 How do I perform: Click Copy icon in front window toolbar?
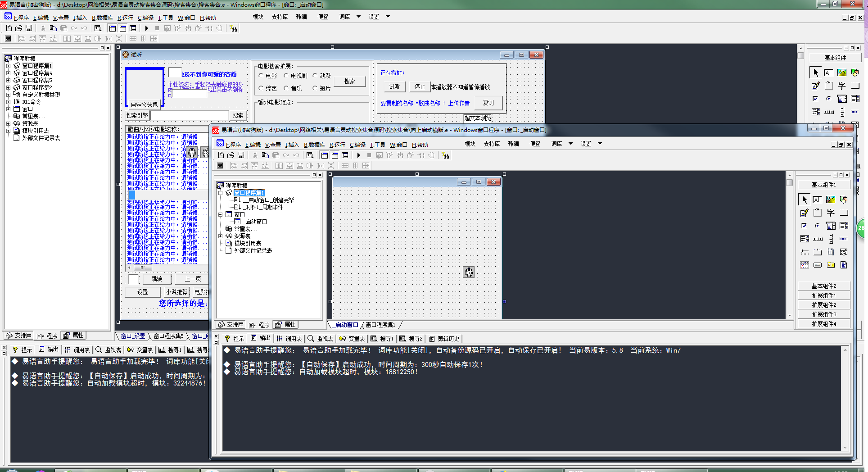[265, 155]
